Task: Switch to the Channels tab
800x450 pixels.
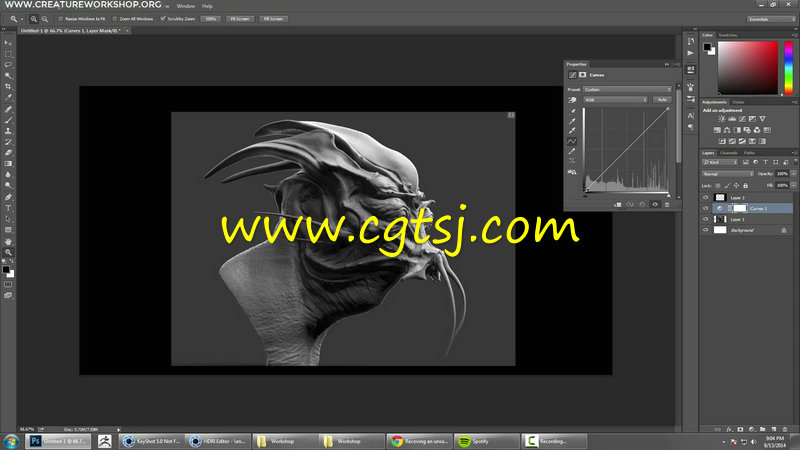Action: pyautogui.click(x=729, y=153)
